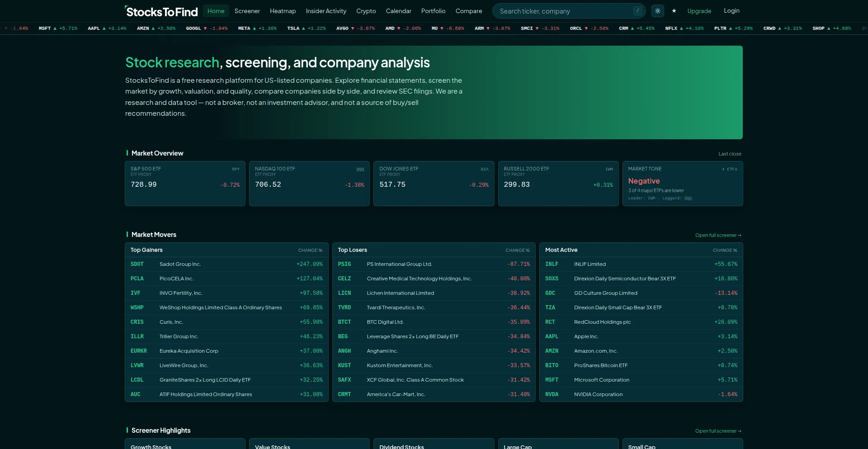Open the RUSSELL 2000 ETF card

558,184
